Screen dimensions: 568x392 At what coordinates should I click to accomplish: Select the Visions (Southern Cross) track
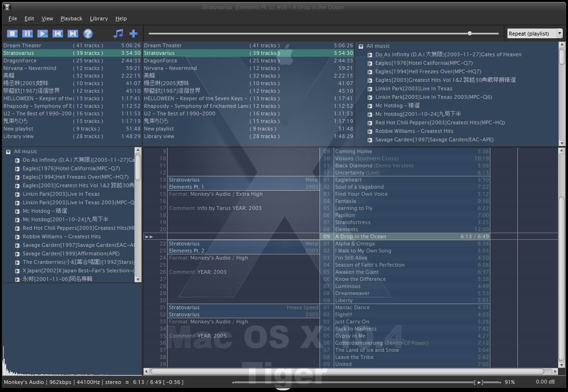tap(406, 158)
